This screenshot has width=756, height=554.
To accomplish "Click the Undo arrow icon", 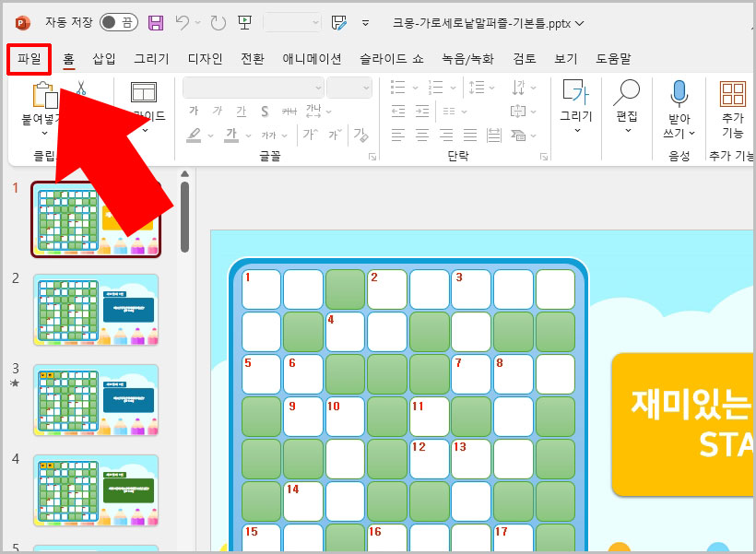I will 183,22.
